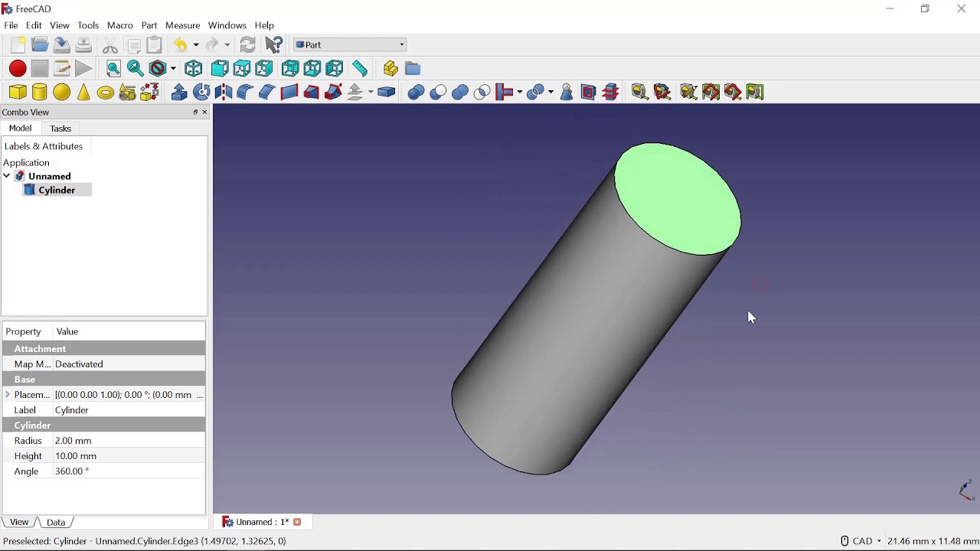Open the Redo history dropdown arrow
Viewport: 980px width, 551px height.
228,45
